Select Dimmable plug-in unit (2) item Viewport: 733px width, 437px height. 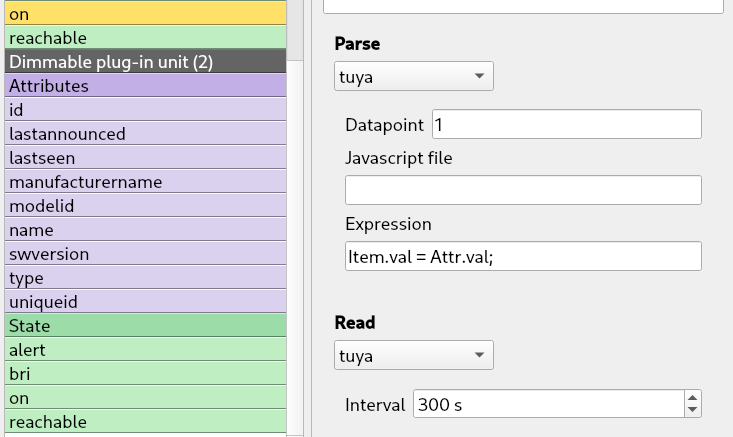145,62
